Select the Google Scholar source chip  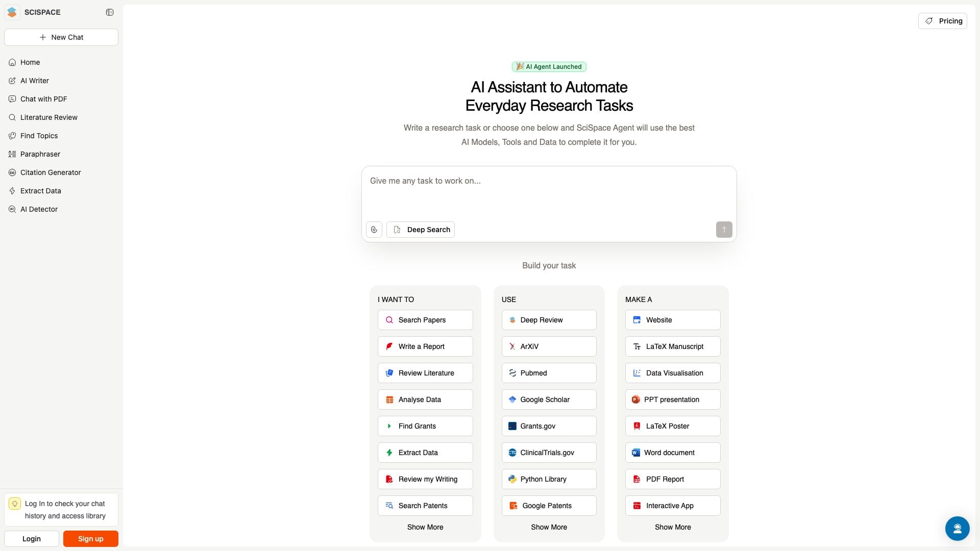tap(549, 399)
